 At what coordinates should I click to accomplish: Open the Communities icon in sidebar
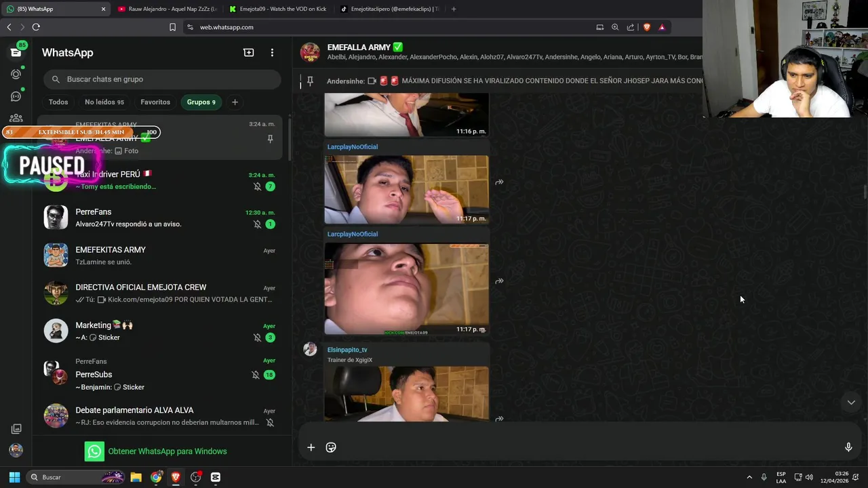click(16, 118)
